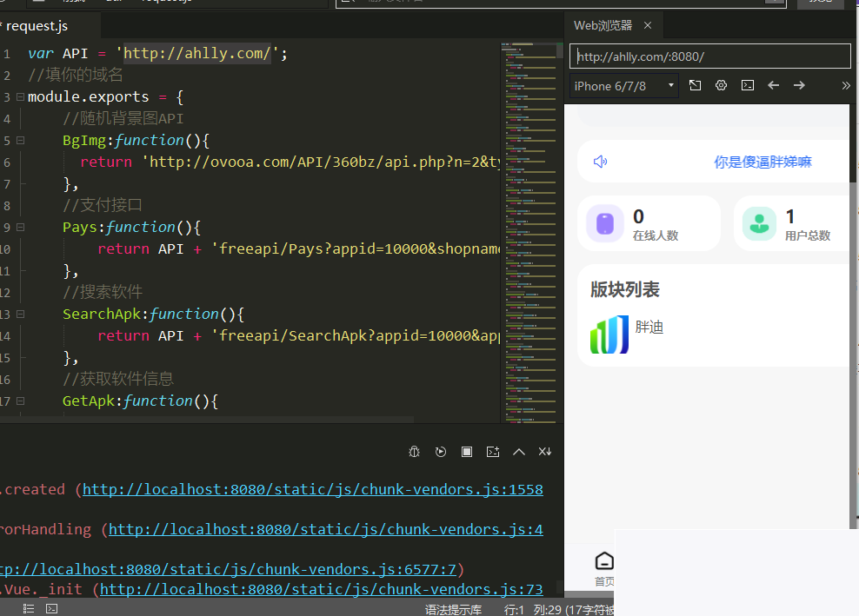Select the Web浏览器 panel tab
859x616 pixels.
603,26
